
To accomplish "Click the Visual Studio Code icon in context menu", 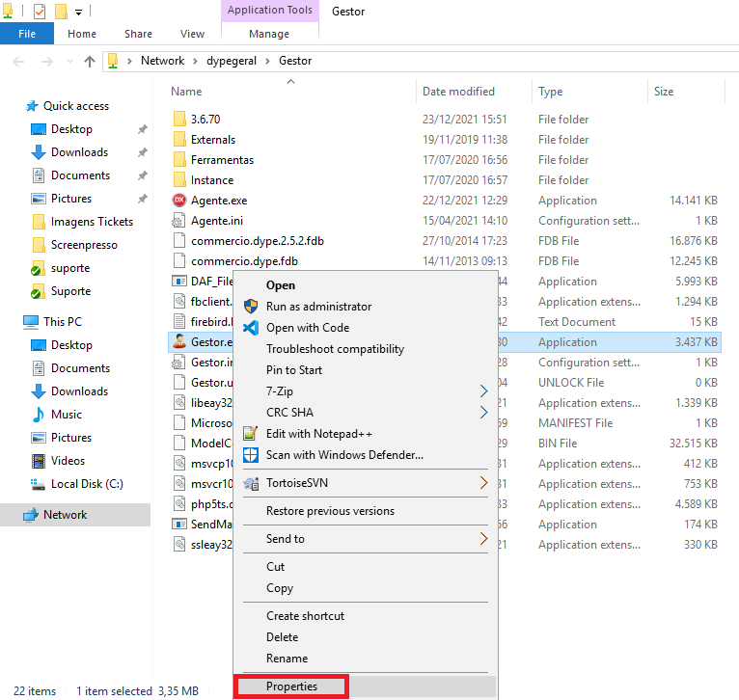I will click(x=251, y=328).
